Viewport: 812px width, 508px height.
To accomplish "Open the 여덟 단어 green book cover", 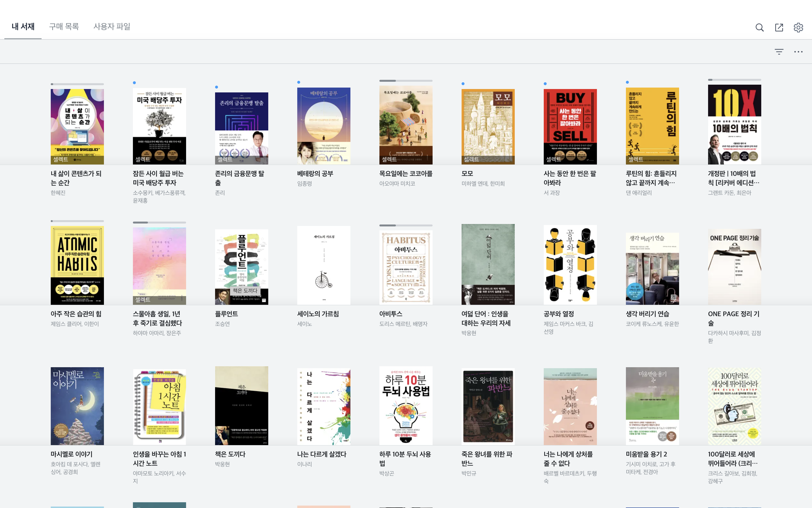I will (488, 264).
